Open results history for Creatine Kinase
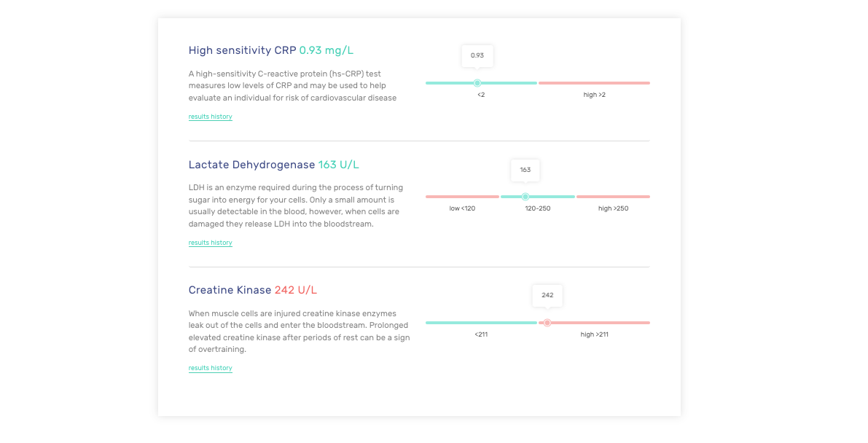The height and width of the screenshot is (443, 868). (x=210, y=368)
